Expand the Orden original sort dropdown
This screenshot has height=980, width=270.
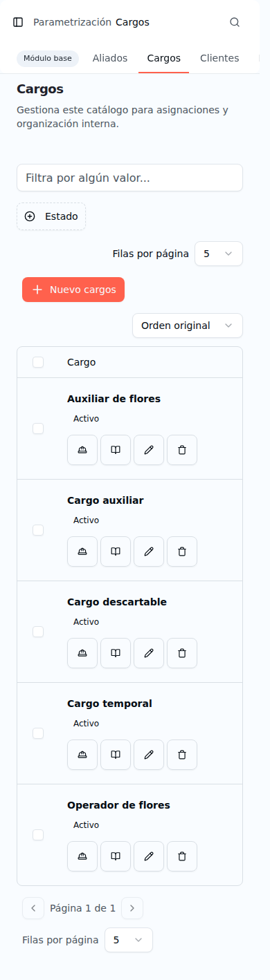coord(188,326)
